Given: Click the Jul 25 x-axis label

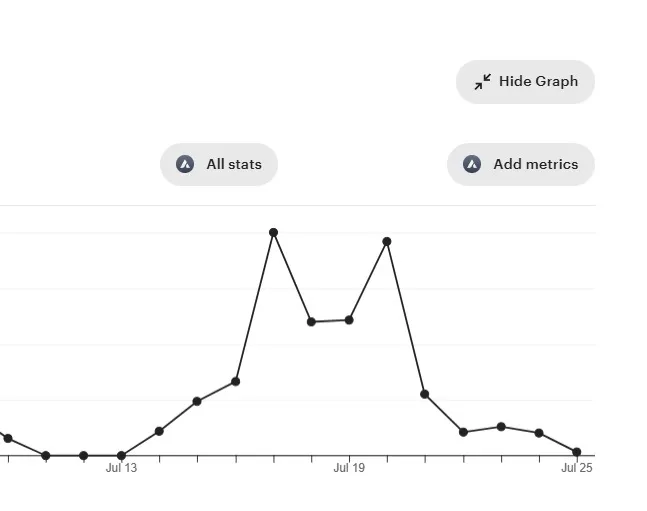Looking at the screenshot, I should coord(577,468).
